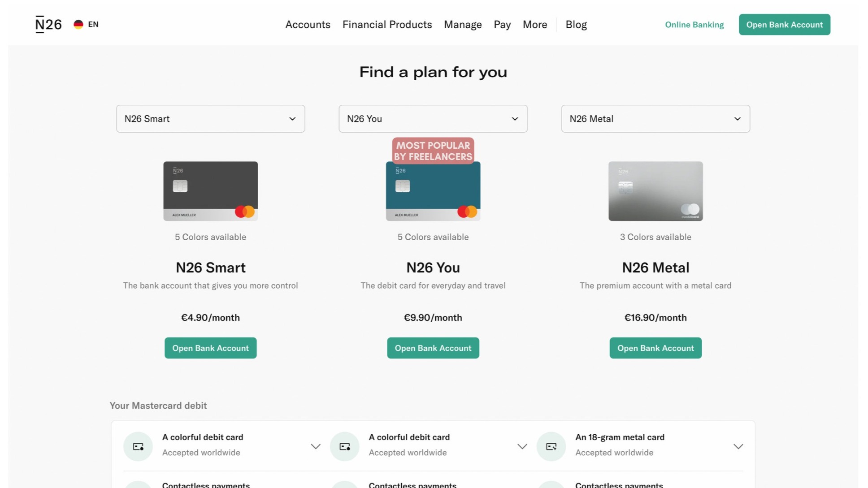Click the card icon beside Smart's colorful debit card
This screenshot has width=868, height=488.
click(x=138, y=446)
